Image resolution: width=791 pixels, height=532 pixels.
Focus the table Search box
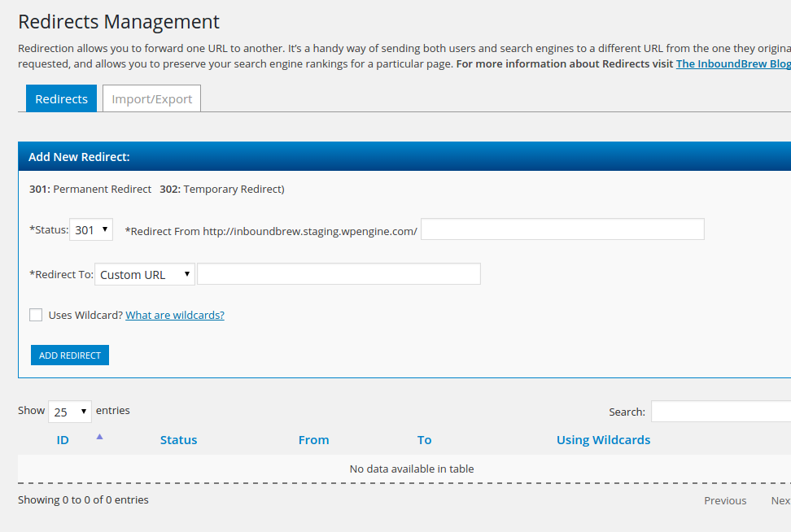tap(720, 412)
